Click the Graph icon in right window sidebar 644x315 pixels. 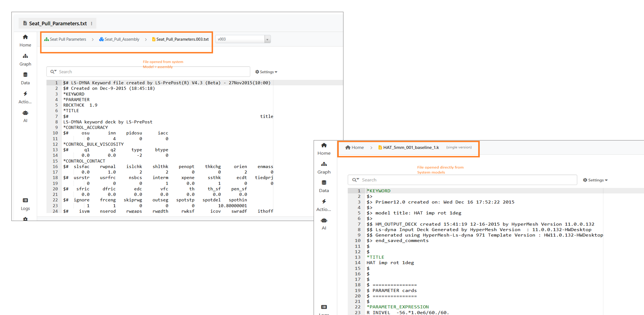(324, 167)
